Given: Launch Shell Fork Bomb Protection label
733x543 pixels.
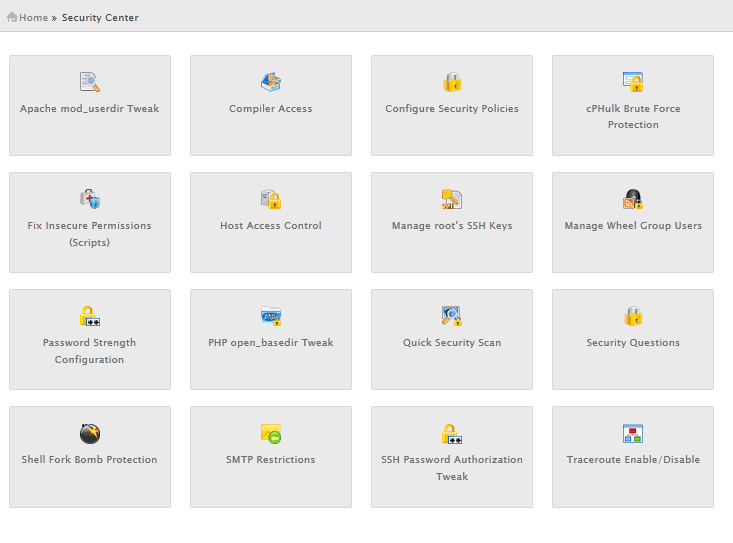Looking at the screenshot, I should 90,459.
